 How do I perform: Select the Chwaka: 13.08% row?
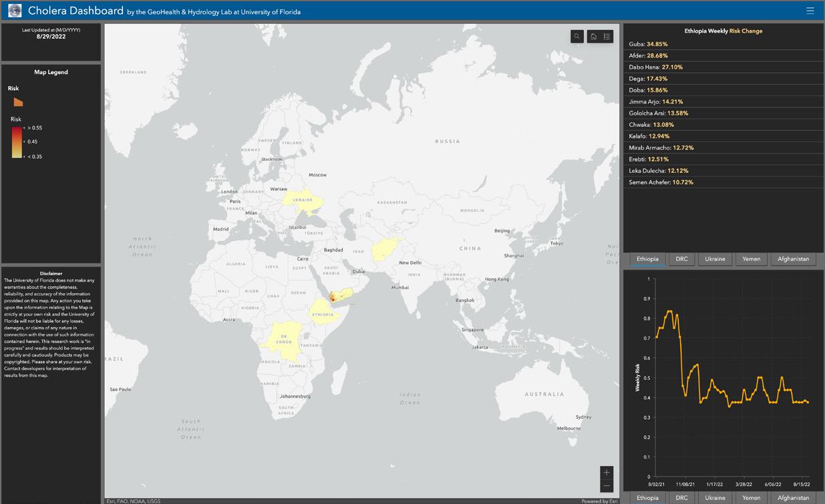click(723, 125)
